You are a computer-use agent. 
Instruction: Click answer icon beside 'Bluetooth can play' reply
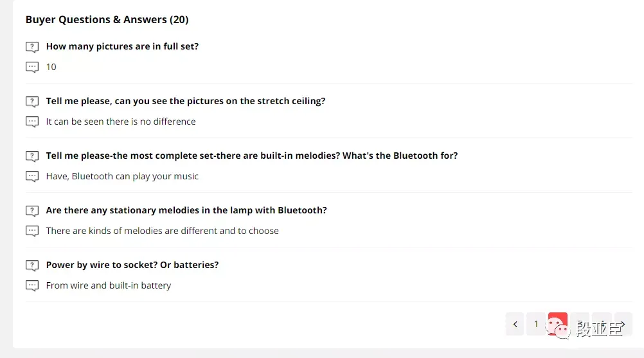pyautogui.click(x=32, y=177)
